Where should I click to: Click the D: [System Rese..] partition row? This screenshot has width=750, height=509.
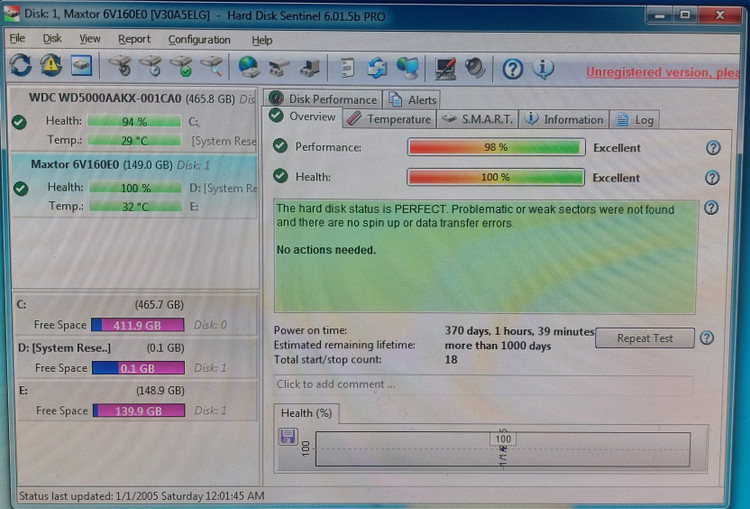(x=137, y=359)
